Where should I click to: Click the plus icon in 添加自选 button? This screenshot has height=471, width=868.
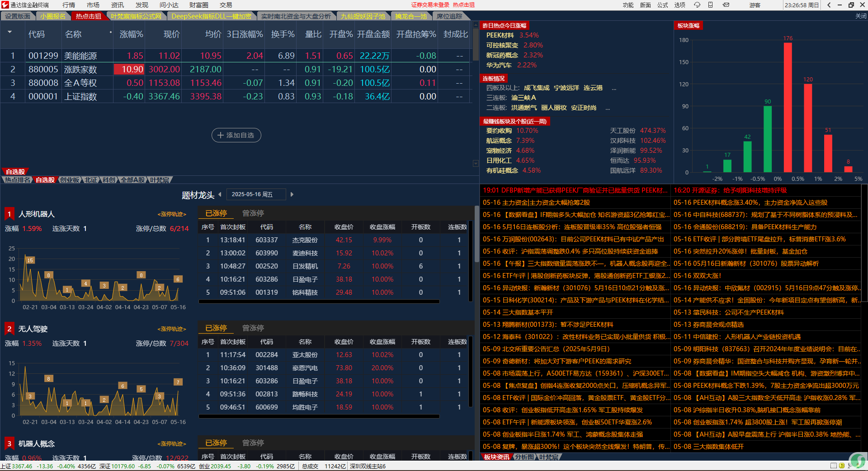[x=221, y=135]
